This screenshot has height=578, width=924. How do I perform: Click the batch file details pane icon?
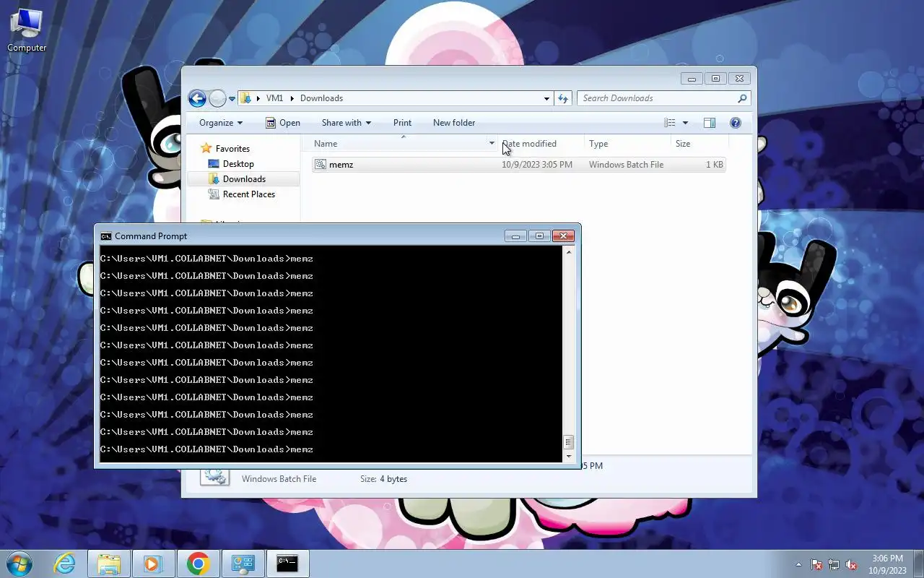pos(214,476)
